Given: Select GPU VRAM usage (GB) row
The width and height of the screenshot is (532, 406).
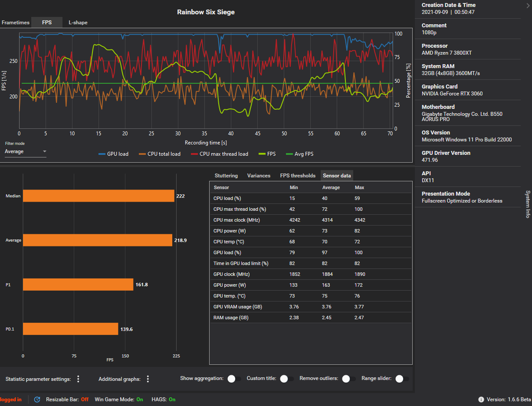Looking at the screenshot, I should 311,307.
